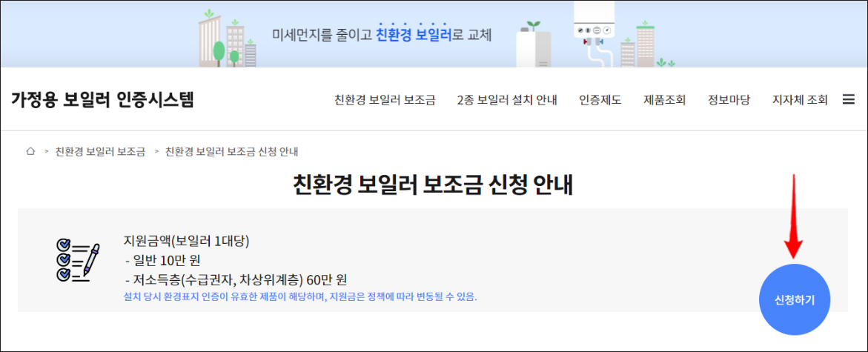868x352 pixels.
Task: Click the top banner about 친환경 보일러로 교체
Action: (434, 34)
